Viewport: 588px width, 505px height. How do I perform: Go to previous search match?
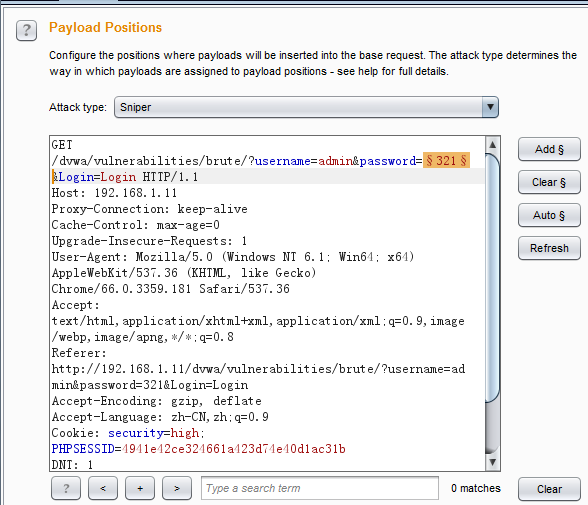pos(103,488)
